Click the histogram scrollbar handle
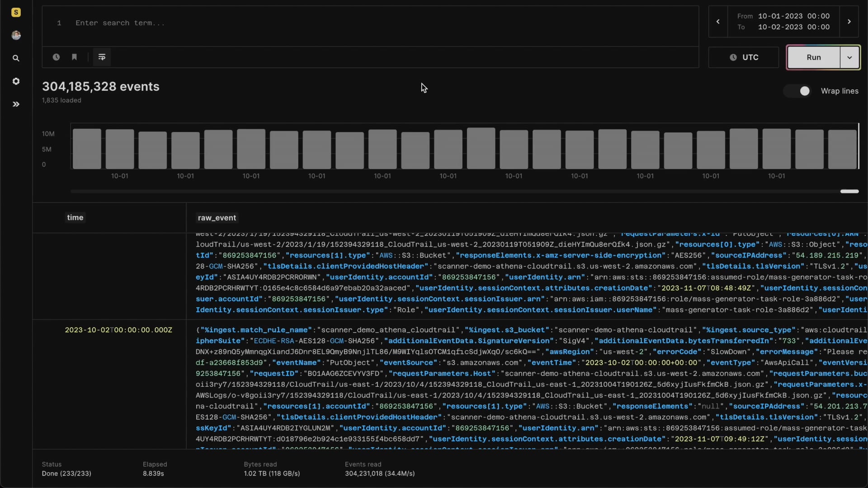The width and height of the screenshot is (868, 488). tap(849, 191)
